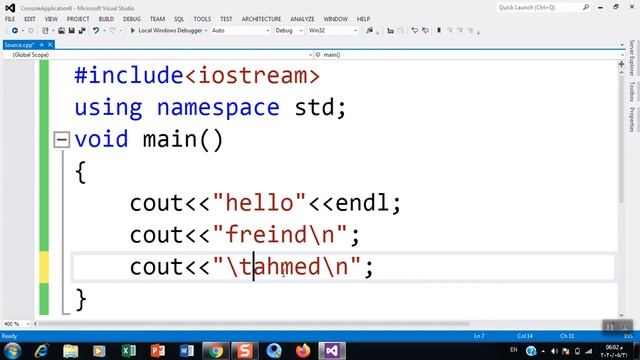640x360 pixels.
Task: Open the EDIT menu
Action: click(30, 19)
